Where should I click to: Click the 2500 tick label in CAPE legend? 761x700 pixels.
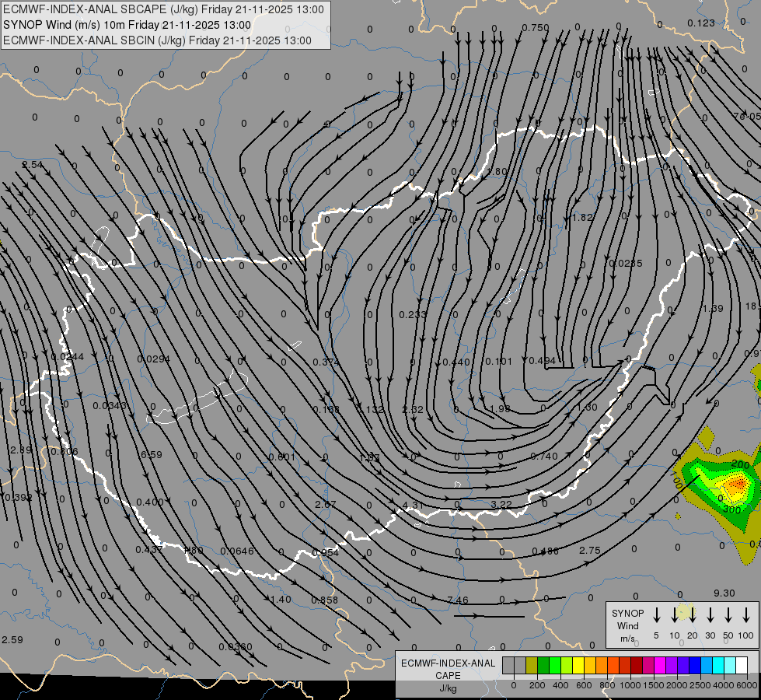[700, 685]
